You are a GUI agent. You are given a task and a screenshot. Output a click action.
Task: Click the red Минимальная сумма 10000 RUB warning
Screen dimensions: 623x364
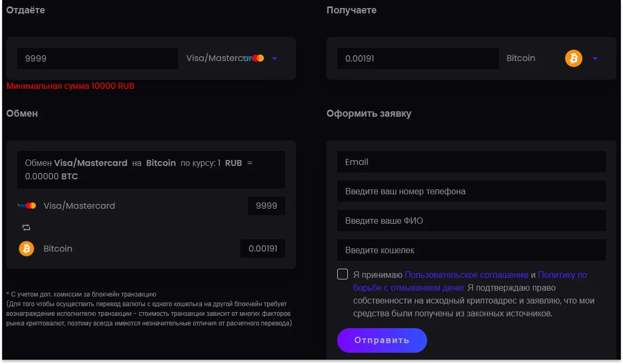click(70, 86)
